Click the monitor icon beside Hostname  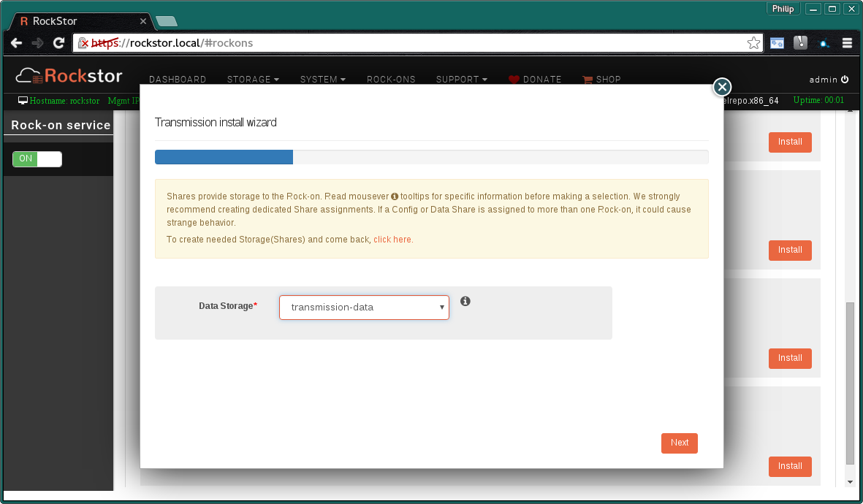tap(23, 101)
